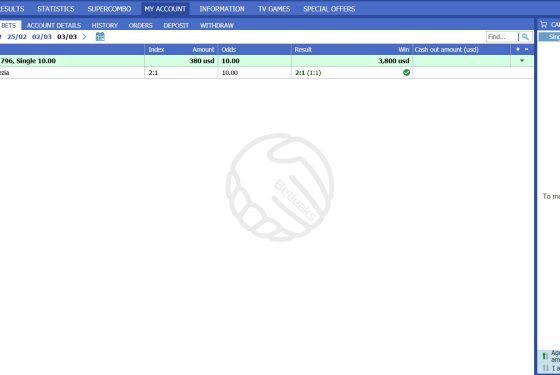
Task: Switch to the Account Details tab
Action: tap(54, 25)
